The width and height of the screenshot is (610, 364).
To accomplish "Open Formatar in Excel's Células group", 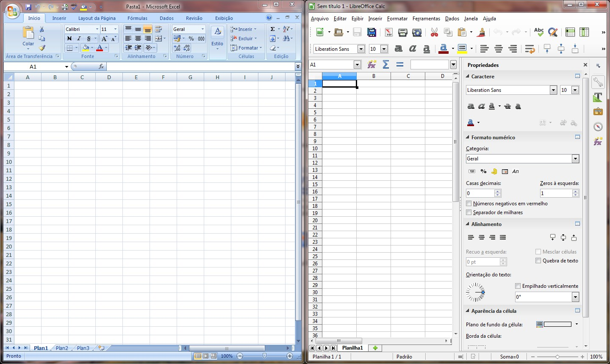I will click(247, 48).
